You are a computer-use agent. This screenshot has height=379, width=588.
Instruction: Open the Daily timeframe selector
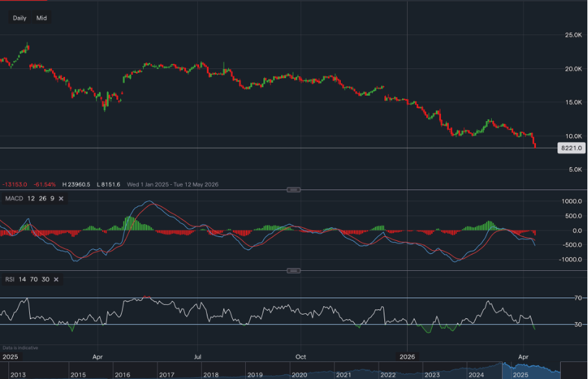(20, 18)
